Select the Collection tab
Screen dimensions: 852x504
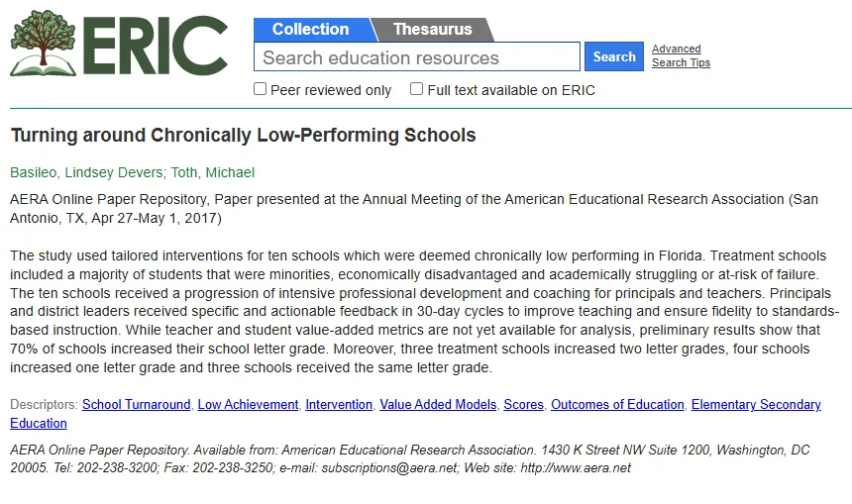pyautogui.click(x=310, y=30)
